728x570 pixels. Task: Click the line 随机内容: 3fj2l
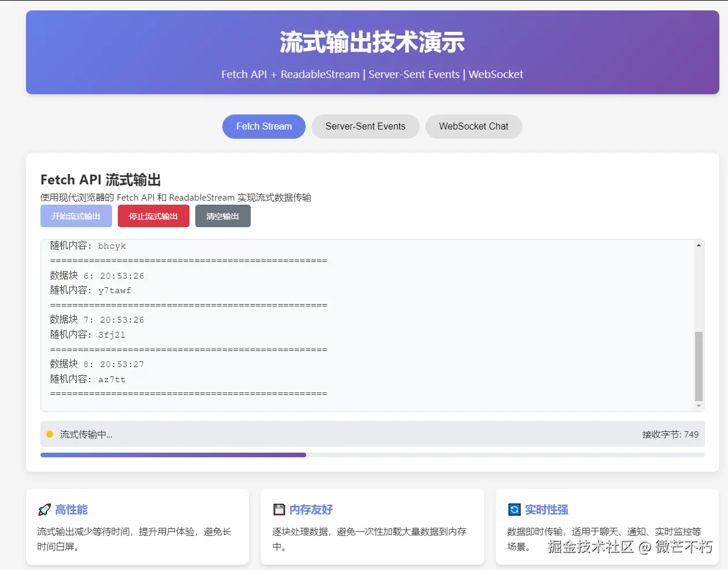click(88, 335)
